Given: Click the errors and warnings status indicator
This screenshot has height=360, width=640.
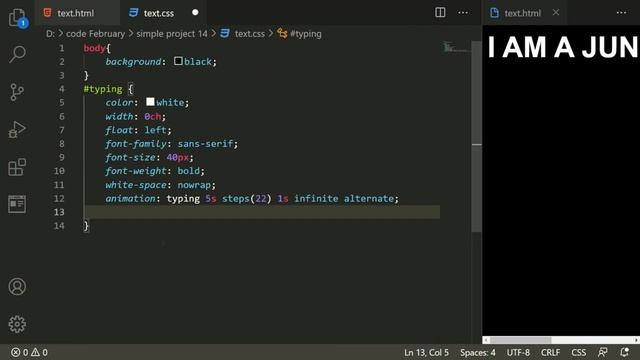Looking at the screenshot, I should click(x=29, y=352).
